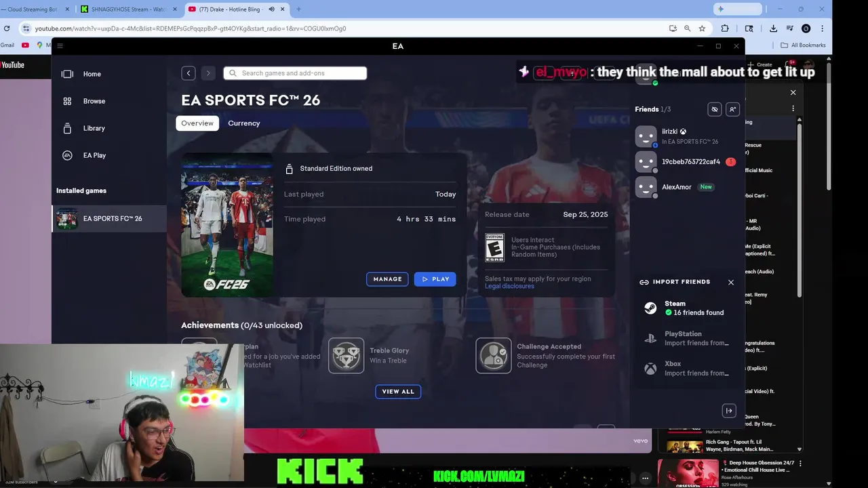Open Chrome extensions puzzle icon
This screenshot has width=868, height=488.
(725, 28)
